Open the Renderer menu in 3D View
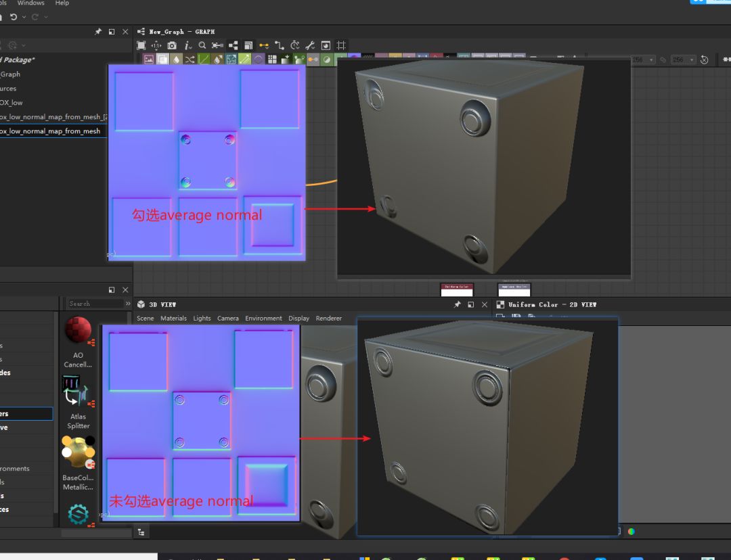 [x=329, y=318]
